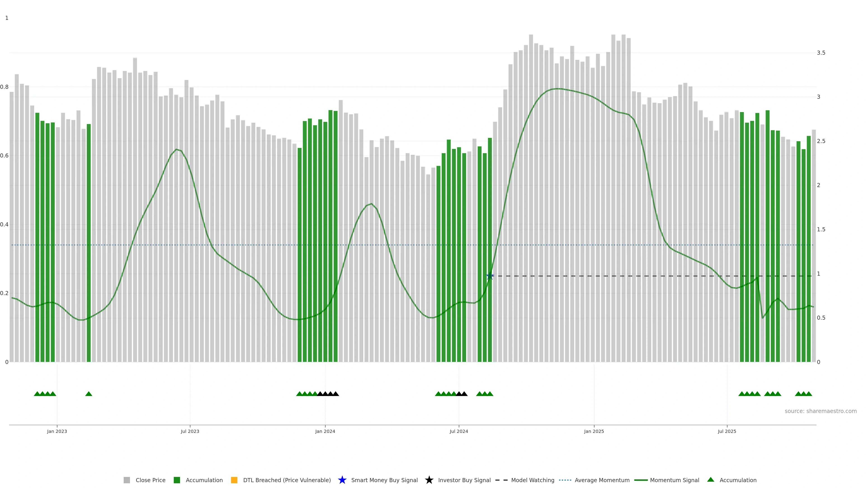Click the Jan 2025 x-axis label
The image size is (868, 488).
pos(594,431)
